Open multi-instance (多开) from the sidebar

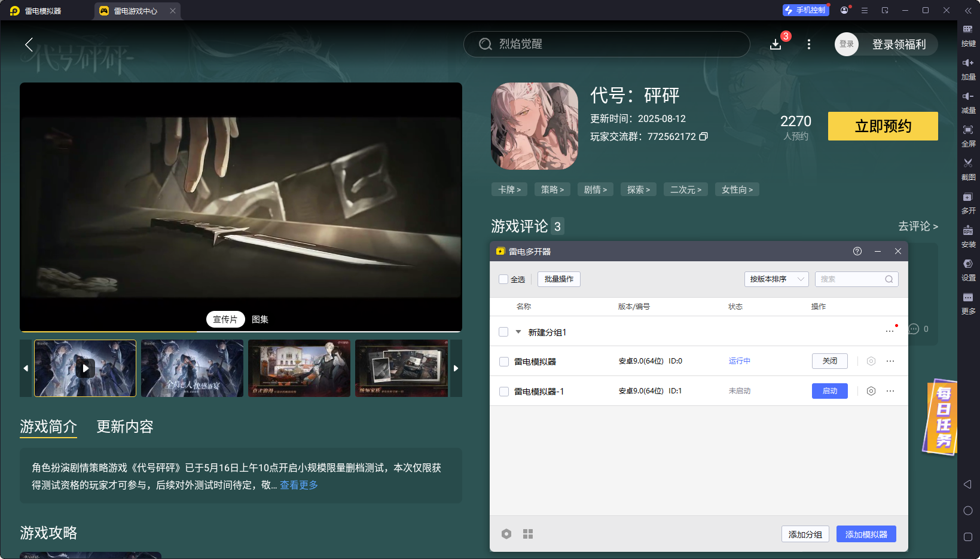[x=969, y=201]
